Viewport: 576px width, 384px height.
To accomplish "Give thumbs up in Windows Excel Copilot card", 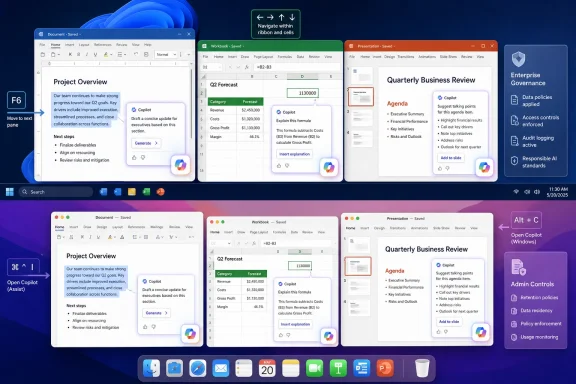I will (x=278, y=166).
